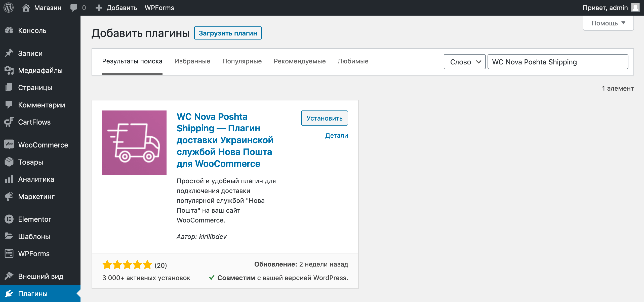Click the Консоль dashboard icon
644x302 pixels.
(9, 30)
